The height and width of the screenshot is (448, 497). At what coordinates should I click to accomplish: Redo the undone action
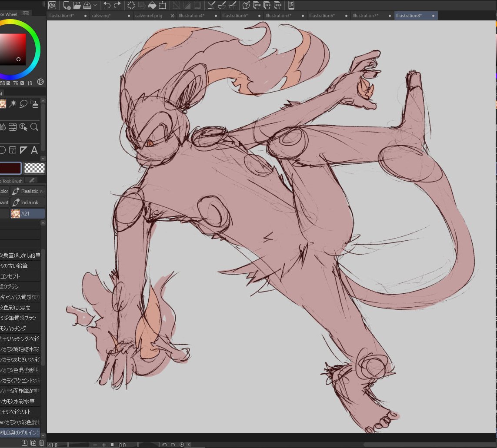117,5
